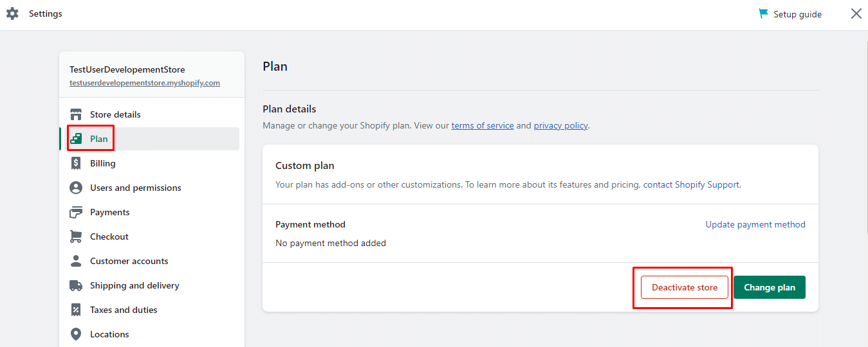Click the Customer accounts person icon

pos(76,261)
